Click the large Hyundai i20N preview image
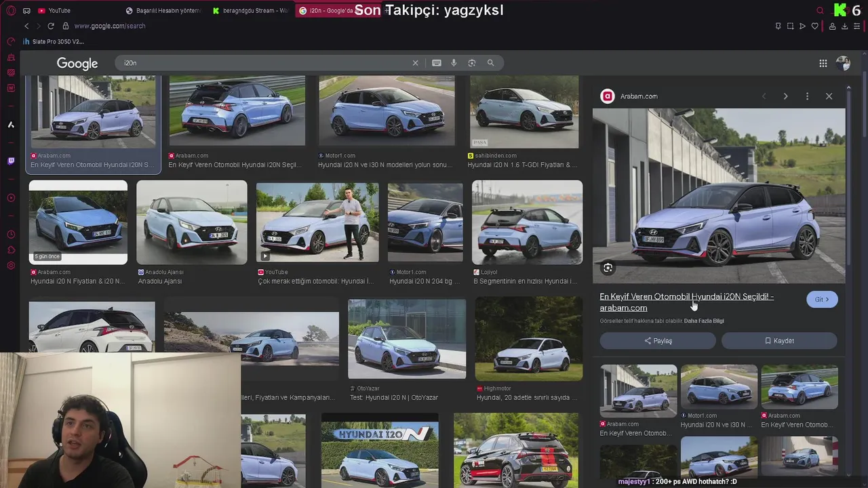This screenshot has height=488, width=868. [719, 196]
